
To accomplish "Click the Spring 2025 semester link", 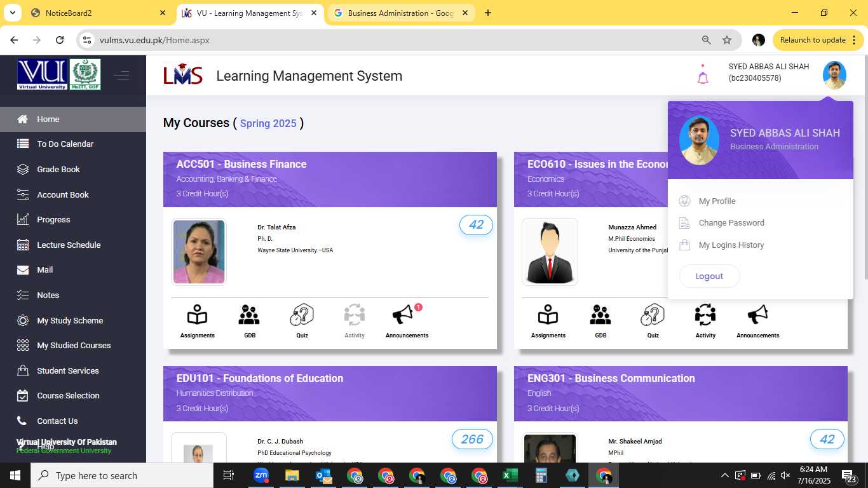I will click(268, 123).
